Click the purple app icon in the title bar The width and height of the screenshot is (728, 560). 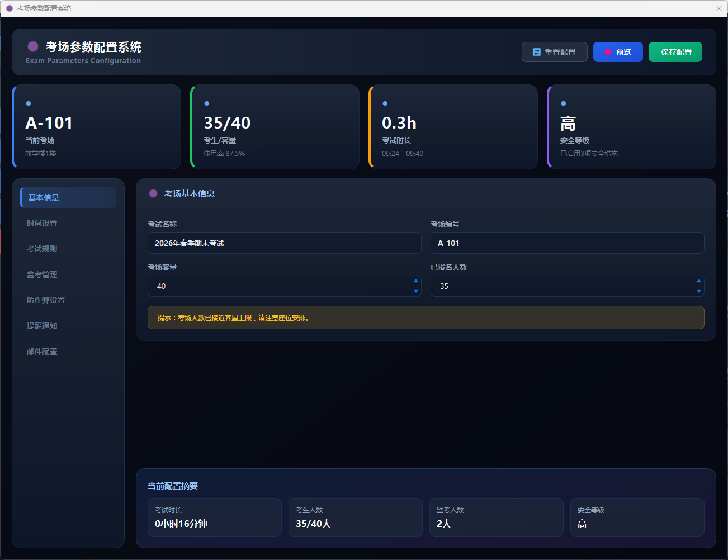point(10,8)
